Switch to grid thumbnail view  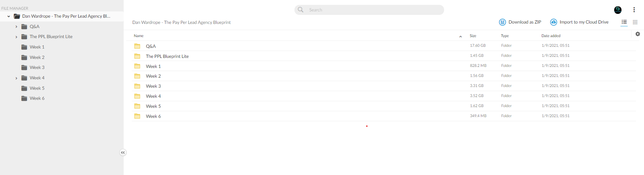[635, 22]
